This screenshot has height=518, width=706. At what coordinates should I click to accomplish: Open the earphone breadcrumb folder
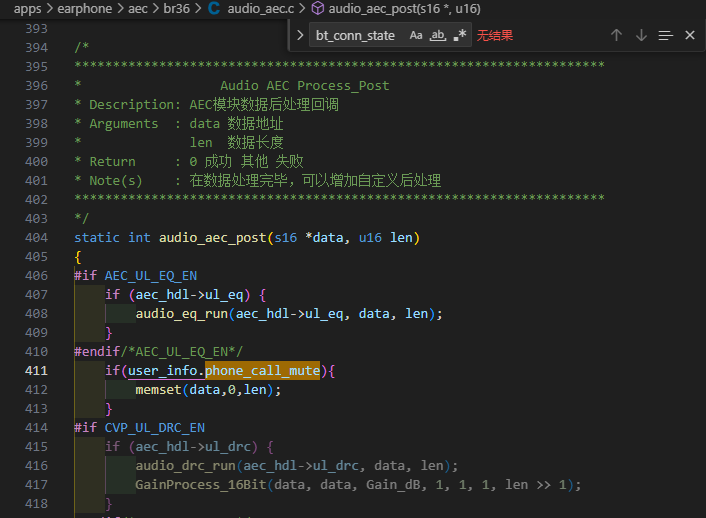[x=85, y=9]
